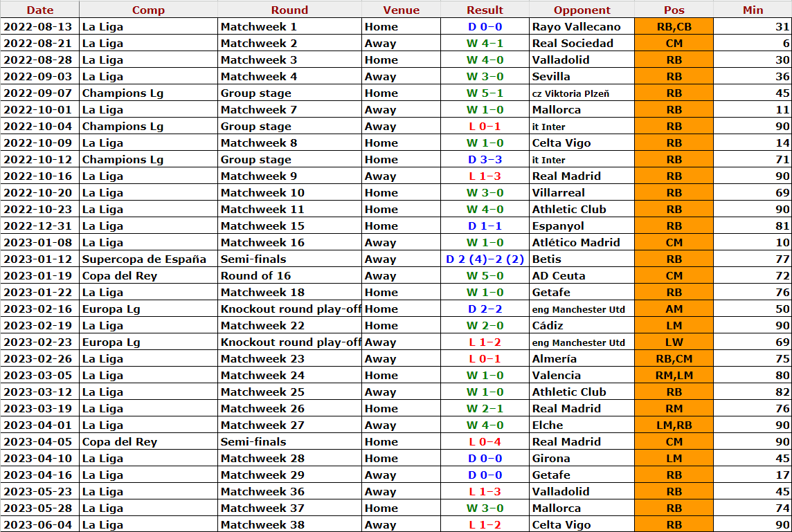The width and height of the screenshot is (792, 532).
Task: Click Matchweek 3 round cell
Action: click(289, 59)
